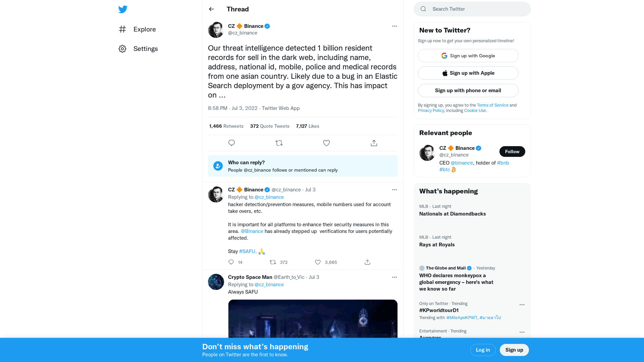
Task: Like CZ's tweet with the heart icon
Action: (326, 143)
